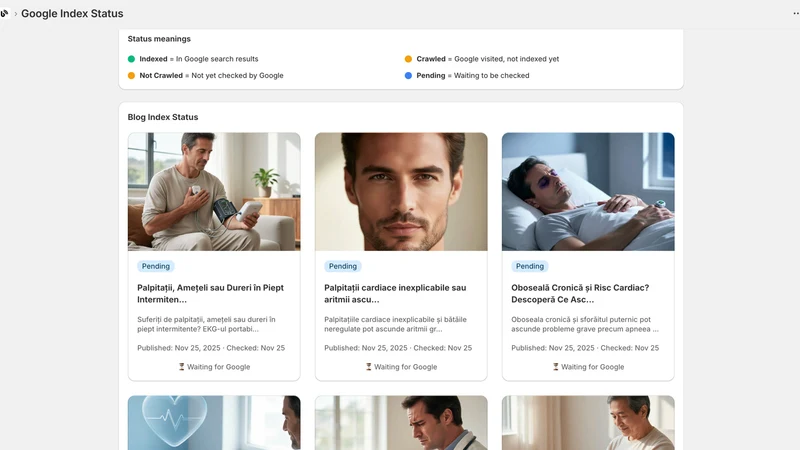Open the three-dot more options menu
Image resolution: width=800 pixels, height=450 pixels.
796,13
